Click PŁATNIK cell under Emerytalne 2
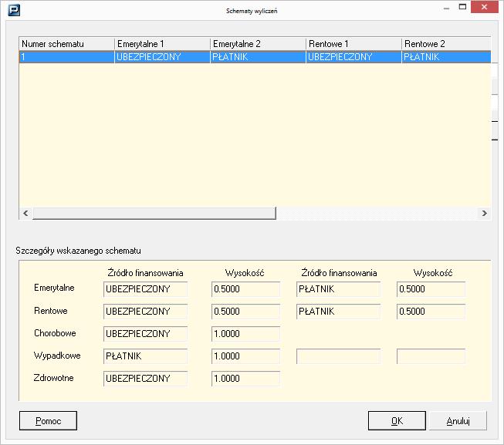The width and height of the screenshot is (504, 445). [258, 57]
